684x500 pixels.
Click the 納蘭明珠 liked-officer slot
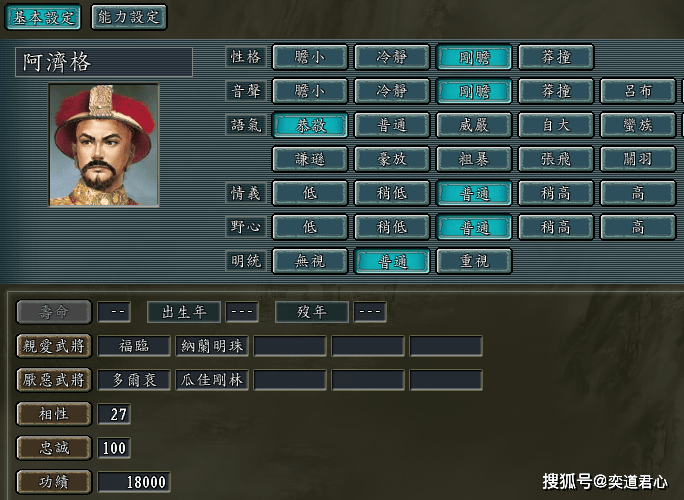pyautogui.click(x=212, y=346)
